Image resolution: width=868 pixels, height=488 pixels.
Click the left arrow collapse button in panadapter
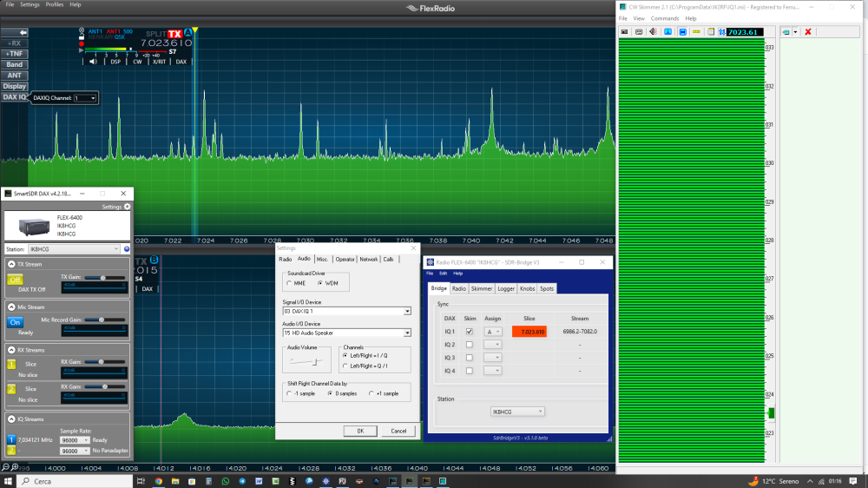15,33
